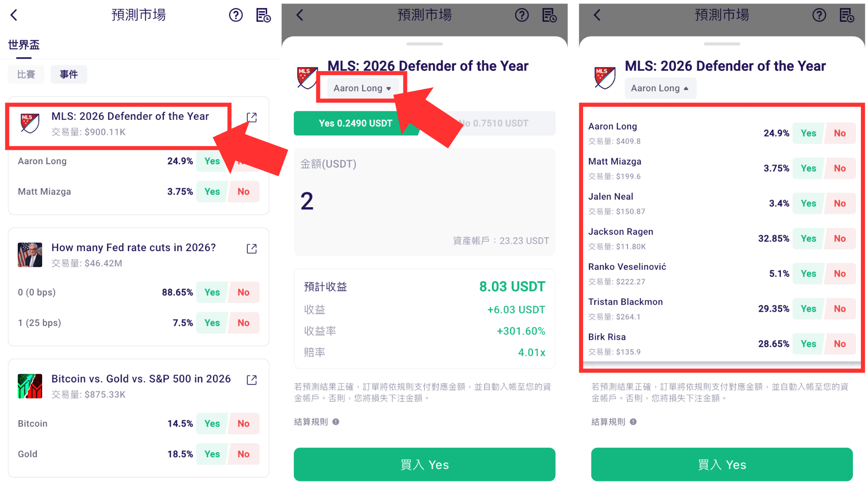Choose Yes for Tristan Blackmon
Screen dimensions: 868x489
pyautogui.click(x=809, y=308)
